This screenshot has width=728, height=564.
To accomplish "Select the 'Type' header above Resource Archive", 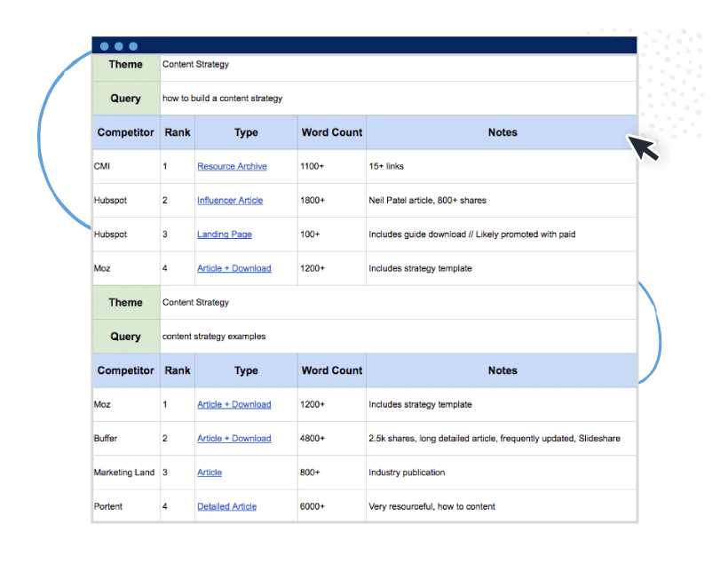I will pos(246,132).
